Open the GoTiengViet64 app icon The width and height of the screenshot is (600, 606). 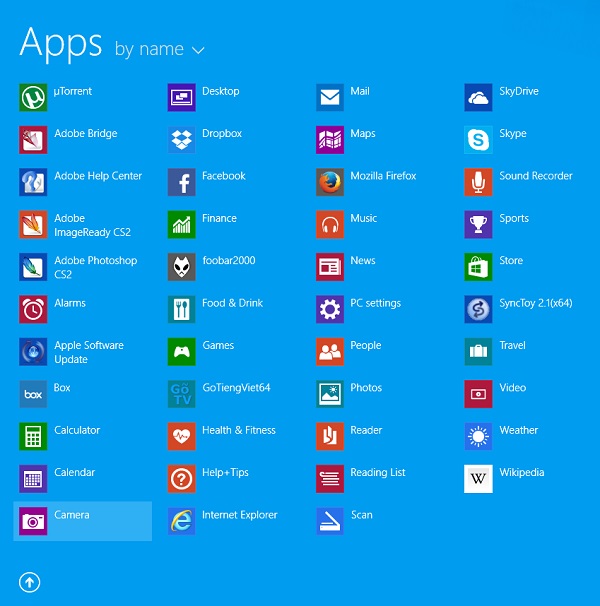coord(181,394)
